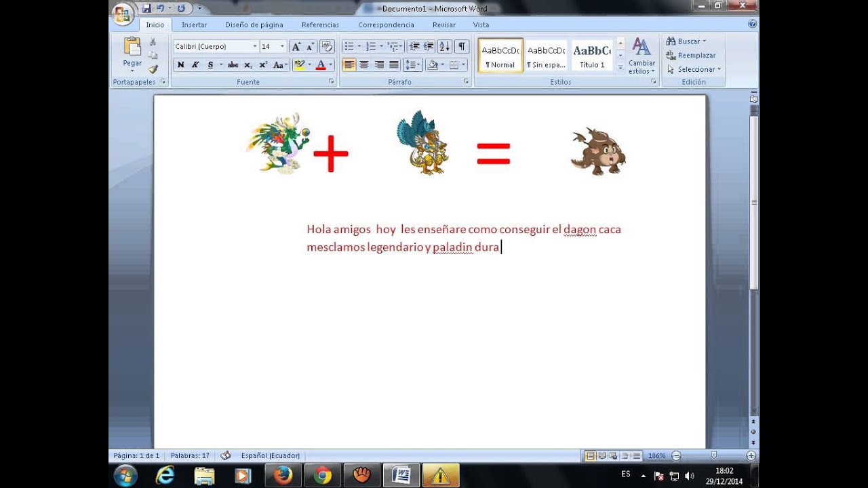Open the bullets list dropdown
This screenshot has width=868, height=488.
point(359,46)
